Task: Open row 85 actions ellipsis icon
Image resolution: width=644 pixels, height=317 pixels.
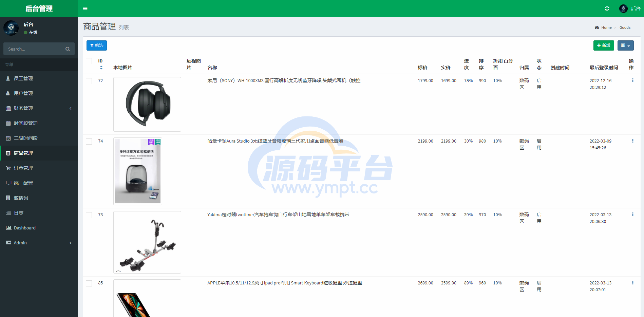Action: coord(632,283)
